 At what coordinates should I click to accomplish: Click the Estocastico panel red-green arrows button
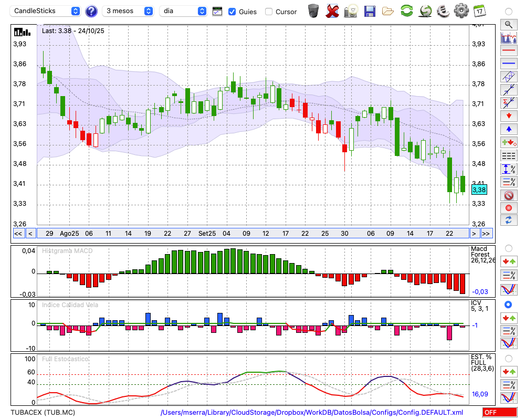click(x=509, y=371)
